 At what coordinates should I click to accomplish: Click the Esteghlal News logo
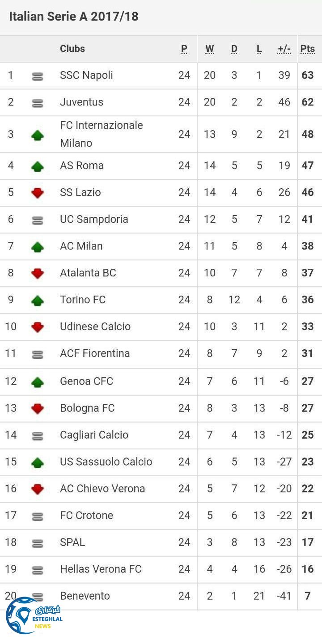33,616
